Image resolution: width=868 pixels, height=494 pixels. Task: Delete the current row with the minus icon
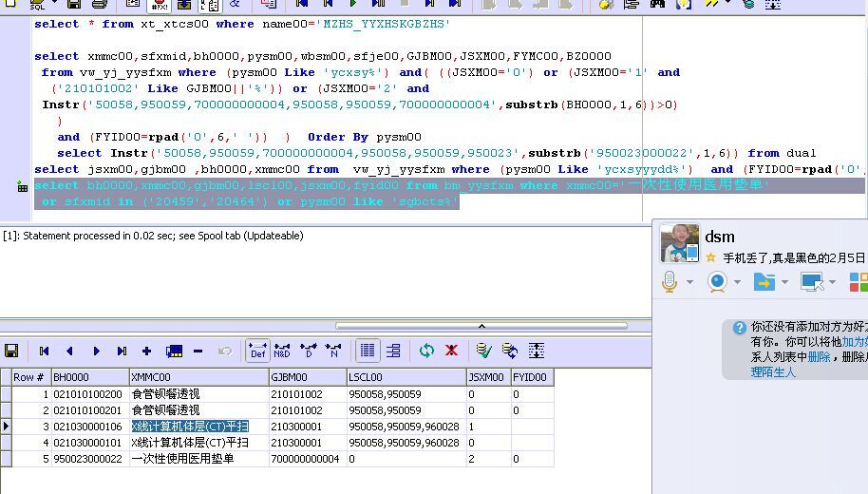pyautogui.click(x=198, y=351)
